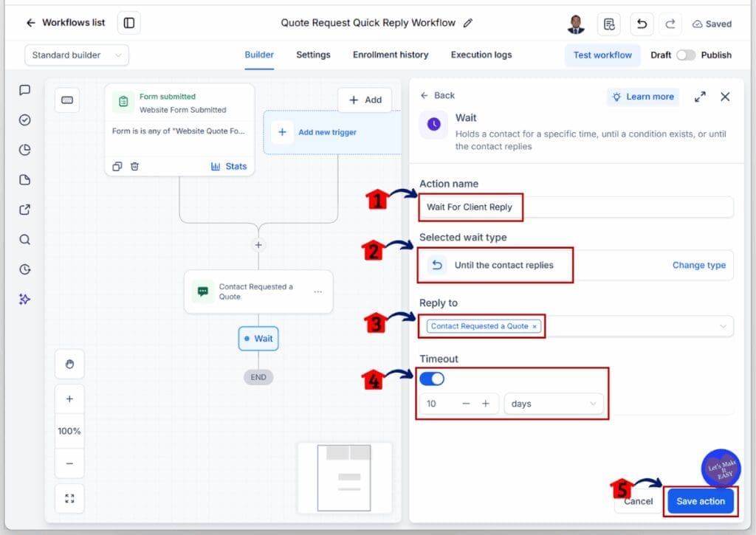The height and width of the screenshot is (535, 756).
Task: Open the checkmark circle icon in sidebar
Action: 24,120
